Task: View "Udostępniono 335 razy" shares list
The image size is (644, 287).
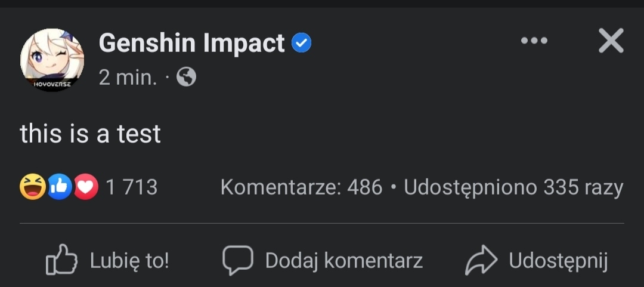Action: (513, 187)
